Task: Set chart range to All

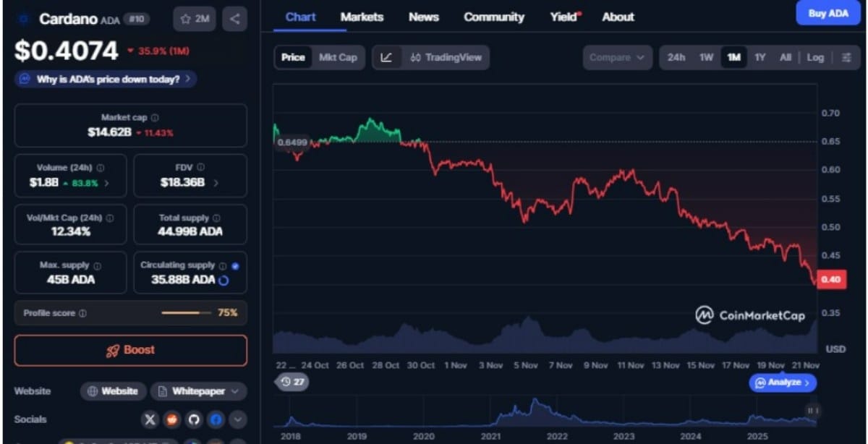Action: click(785, 57)
